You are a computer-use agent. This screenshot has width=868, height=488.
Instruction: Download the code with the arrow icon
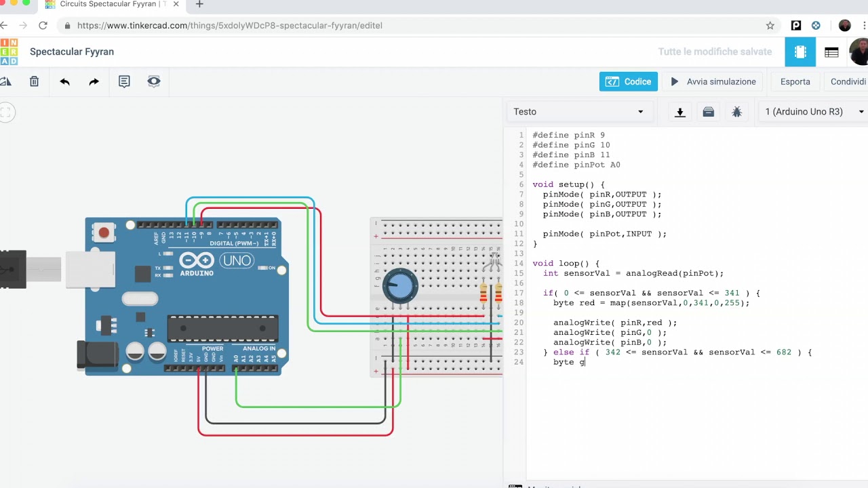click(679, 112)
